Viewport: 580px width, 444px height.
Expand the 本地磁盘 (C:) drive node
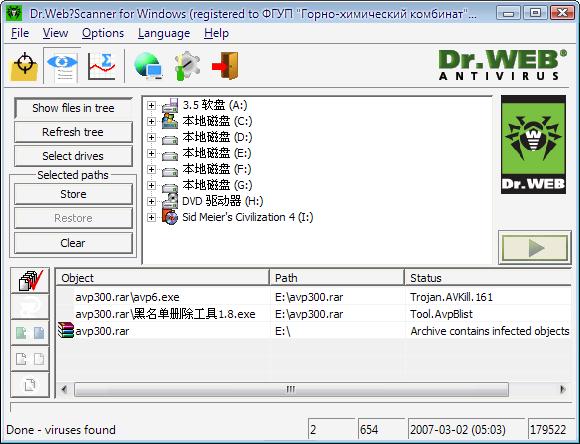click(x=151, y=121)
